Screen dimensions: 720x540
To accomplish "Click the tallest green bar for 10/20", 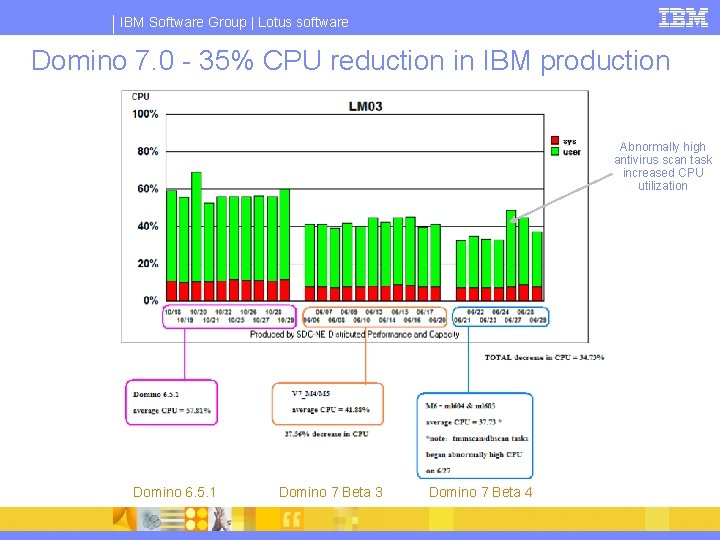I will (x=196, y=227).
